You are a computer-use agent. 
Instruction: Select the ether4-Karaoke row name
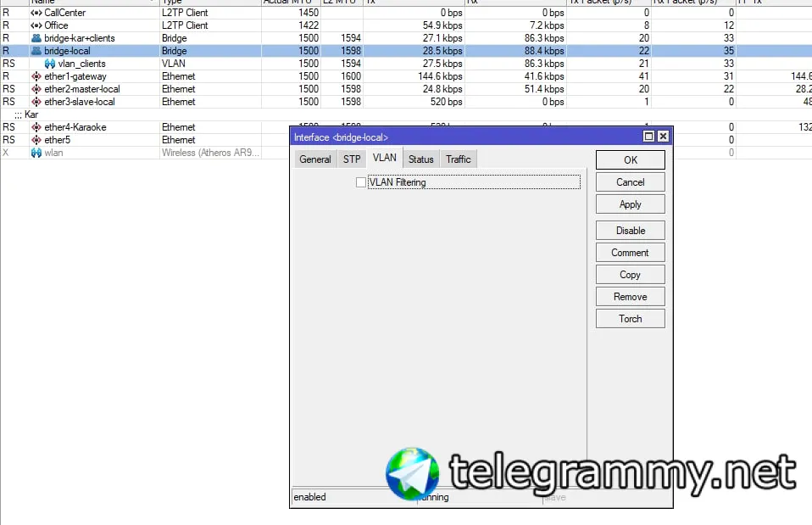(75, 127)
